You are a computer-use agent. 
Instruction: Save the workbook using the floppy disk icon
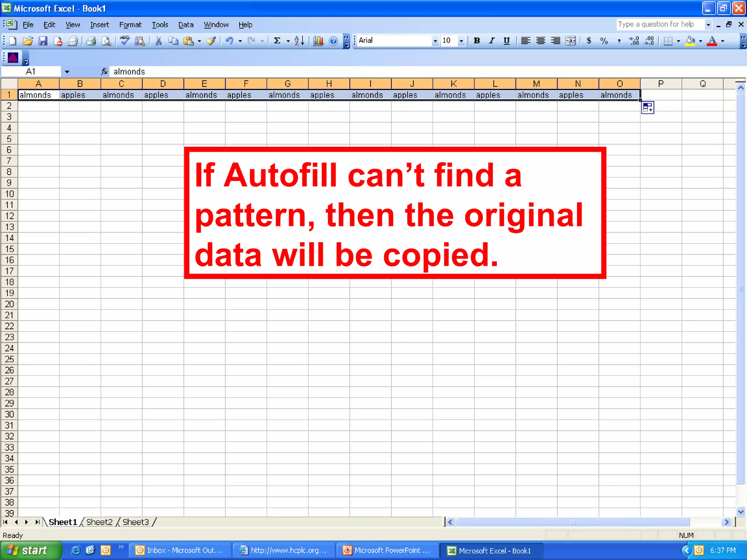point(43,41)
